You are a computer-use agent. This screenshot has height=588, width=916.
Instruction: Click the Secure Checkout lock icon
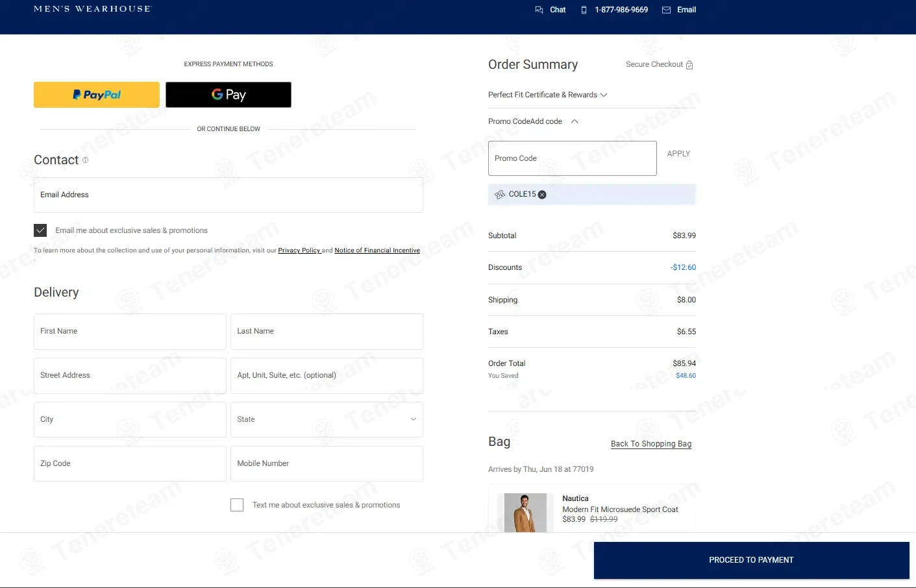point(689,65)
